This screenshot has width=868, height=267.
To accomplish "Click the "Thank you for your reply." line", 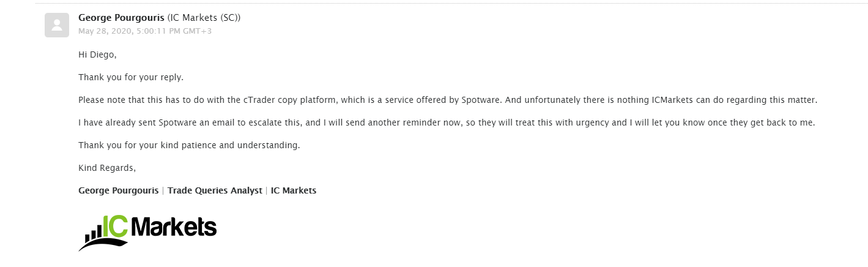I will click(x=131, y=77).
